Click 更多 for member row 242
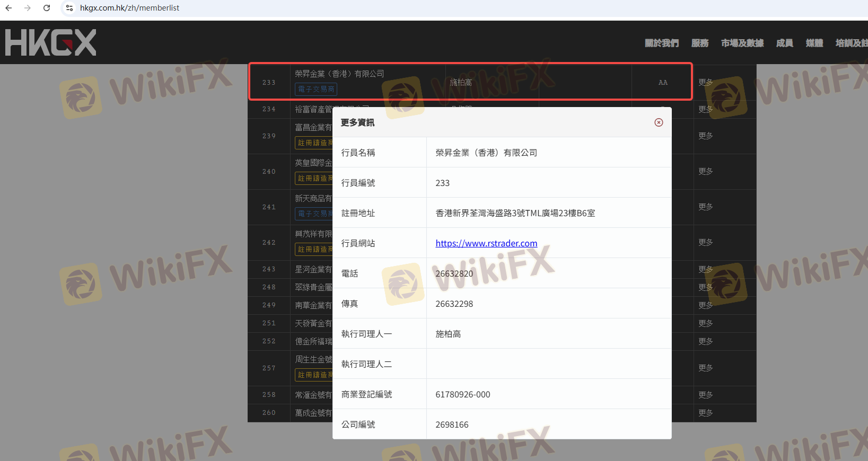 pos(705,242)
